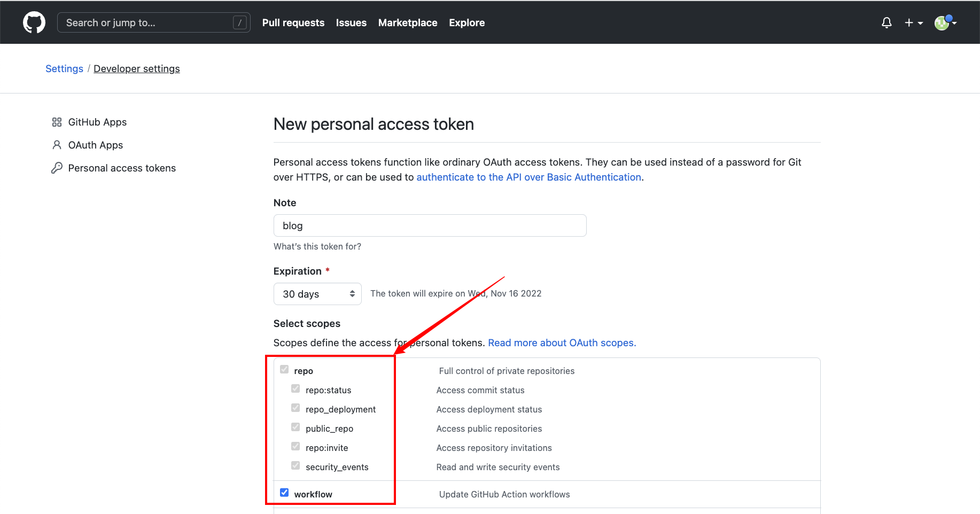Toggle the public_repo checkbox
980x514 pixels.
pyautogui.click(x=295, y=427)
